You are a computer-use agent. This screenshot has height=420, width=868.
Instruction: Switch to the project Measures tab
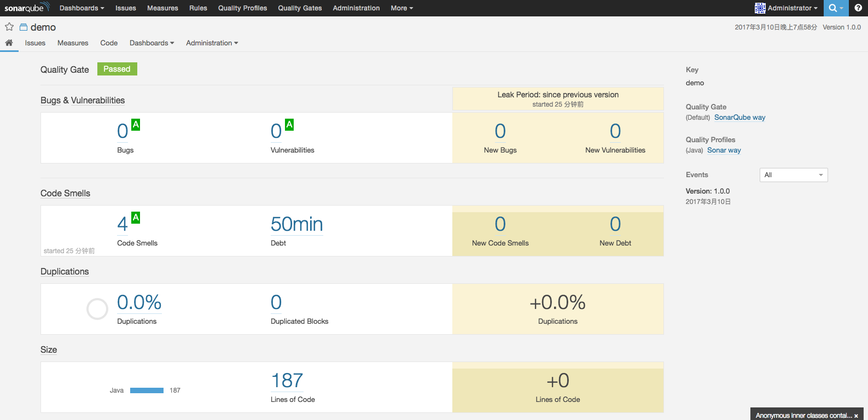pos(73,43)
